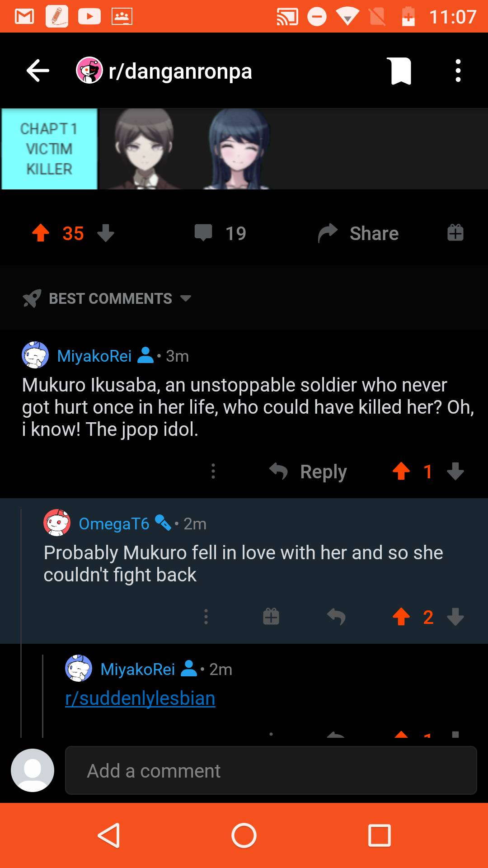Viewport: 488px width, 868px height.
Task: Downvote the post
Action: click(106, 233)
